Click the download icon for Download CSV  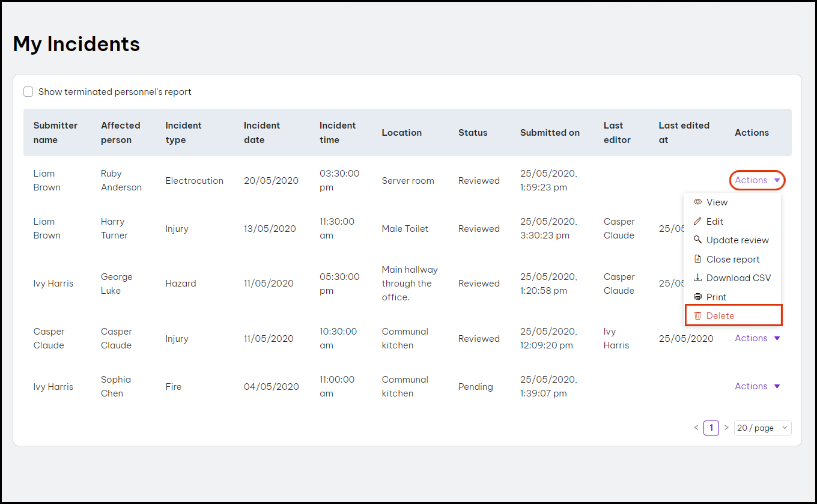point(697,278)
